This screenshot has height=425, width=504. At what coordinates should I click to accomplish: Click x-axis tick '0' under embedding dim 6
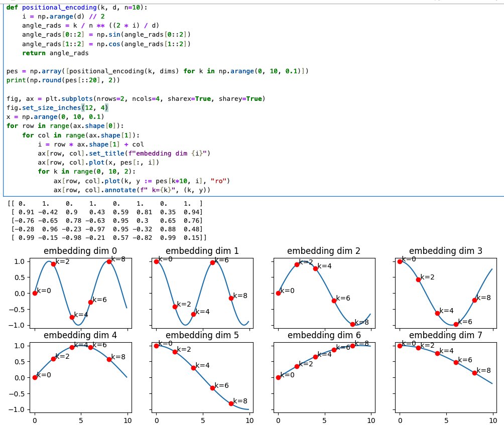[x=279, y=420]
